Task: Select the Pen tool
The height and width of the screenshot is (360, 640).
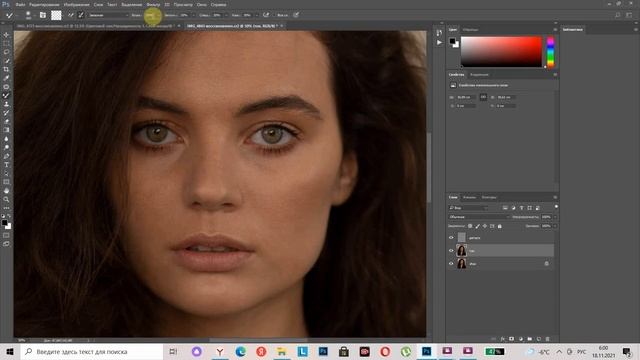Action: click(x=6, y=156)
